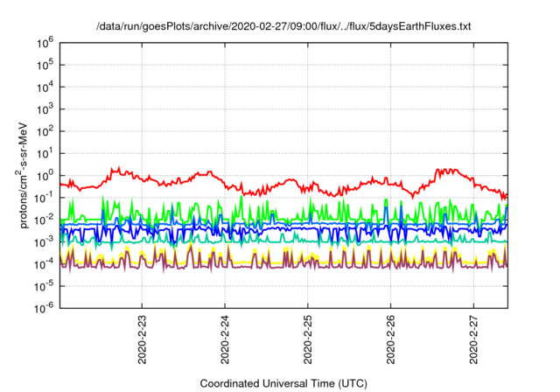The height and width of the screenshot is (392, 560).
Task: Click the 10^2 y-axis tick label
Action: pyautogui.click(x=45, y=131)
